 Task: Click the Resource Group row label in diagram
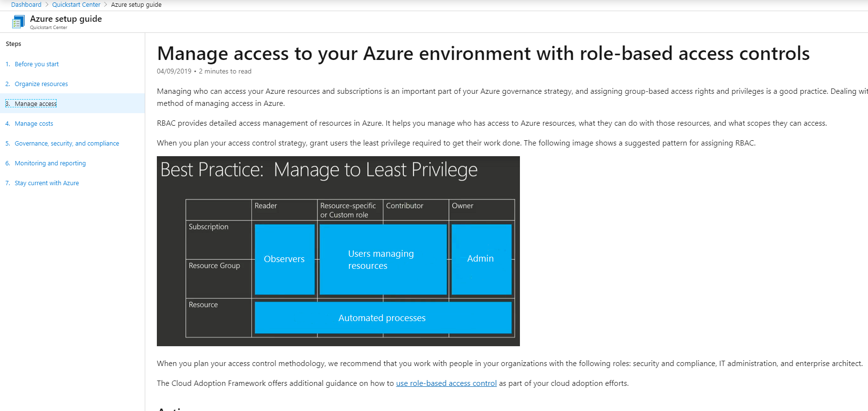point(214,266)
